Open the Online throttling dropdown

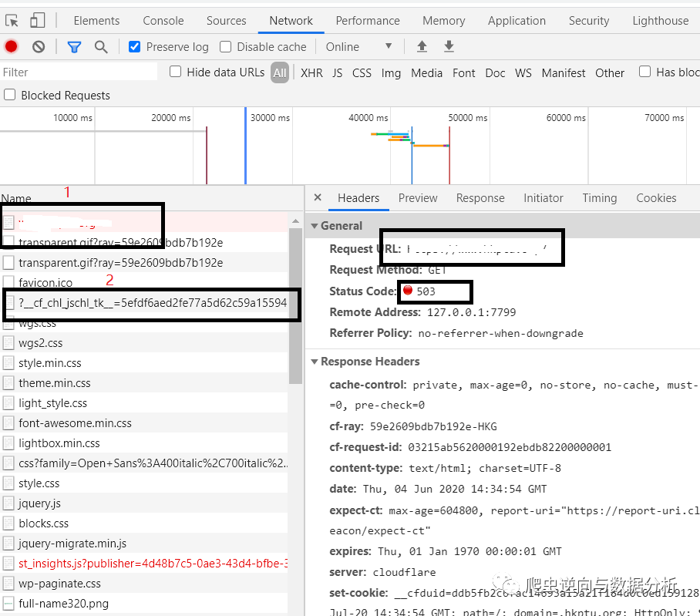tap(358, 46)
